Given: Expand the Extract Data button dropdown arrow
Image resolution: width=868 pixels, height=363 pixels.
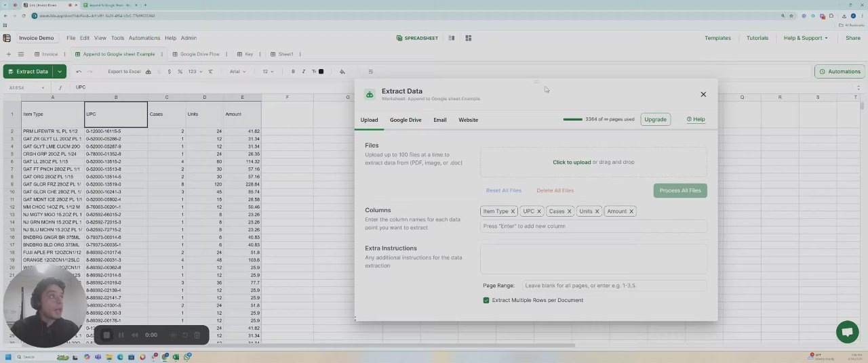Looking at the screenshot, I should 60,71.
